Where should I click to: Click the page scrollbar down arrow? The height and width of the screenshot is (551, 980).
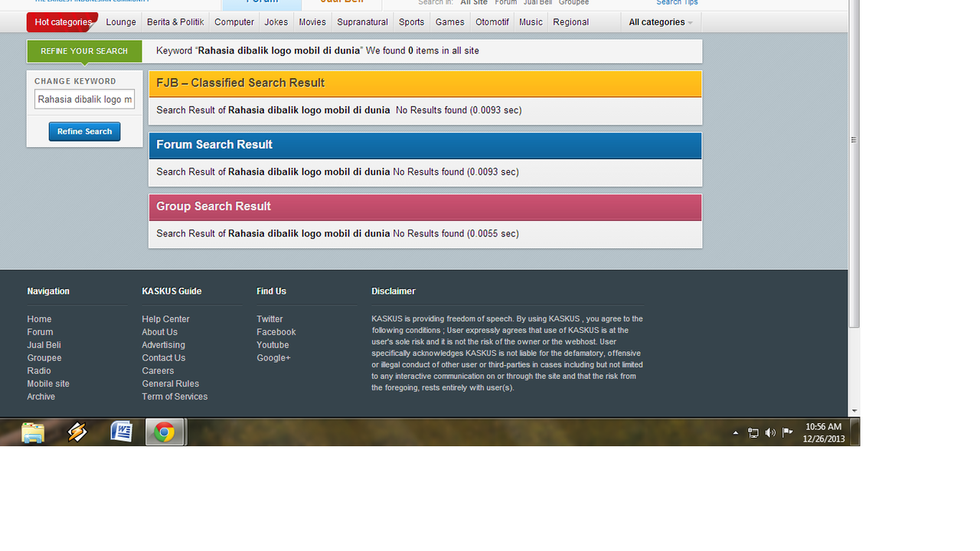tap(854, 411)
